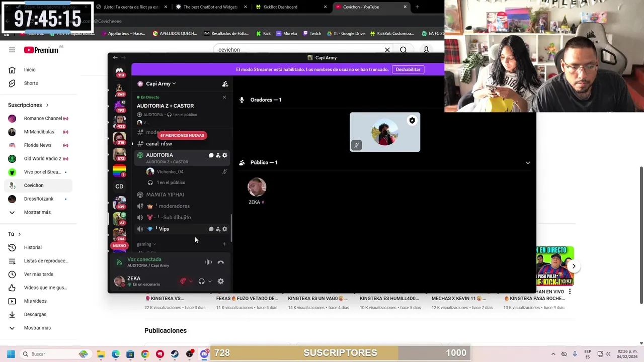Expand Mostrar más under subscriptions
Image resolution: width=644 pixels, height=362 pixels.
(x=38, y=212)
